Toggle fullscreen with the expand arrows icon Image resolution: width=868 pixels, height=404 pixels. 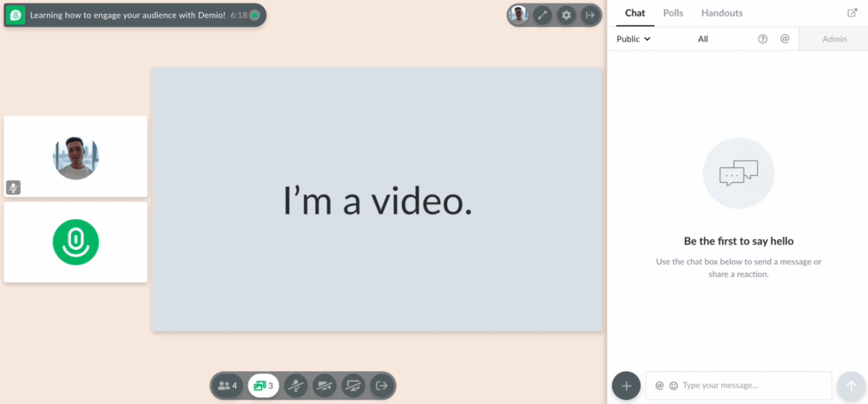542,16
